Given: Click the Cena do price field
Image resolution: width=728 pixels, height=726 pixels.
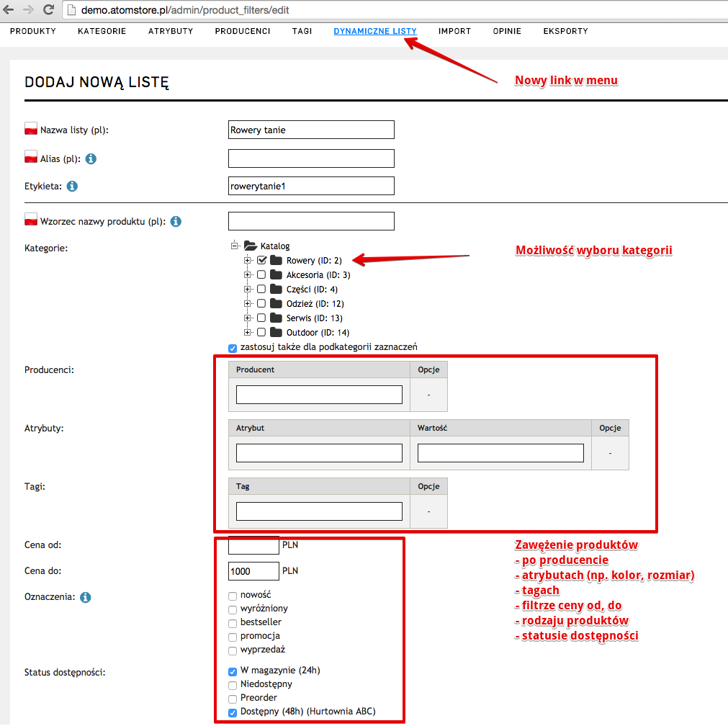Looking at the screenshot, I should click(x=253, y=571).
